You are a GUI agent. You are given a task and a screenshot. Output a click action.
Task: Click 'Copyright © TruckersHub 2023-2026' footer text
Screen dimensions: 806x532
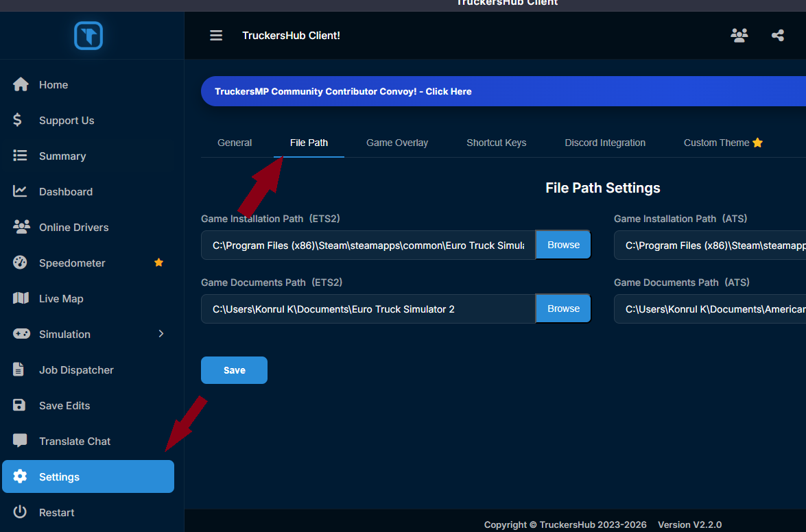click(565, 524)
